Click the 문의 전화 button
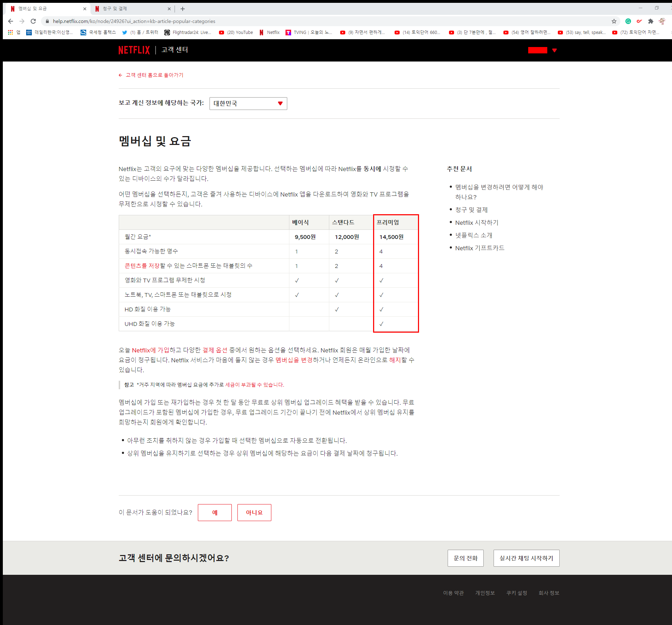The height and width of the screenshot is (625, 672). click(466, 558)
